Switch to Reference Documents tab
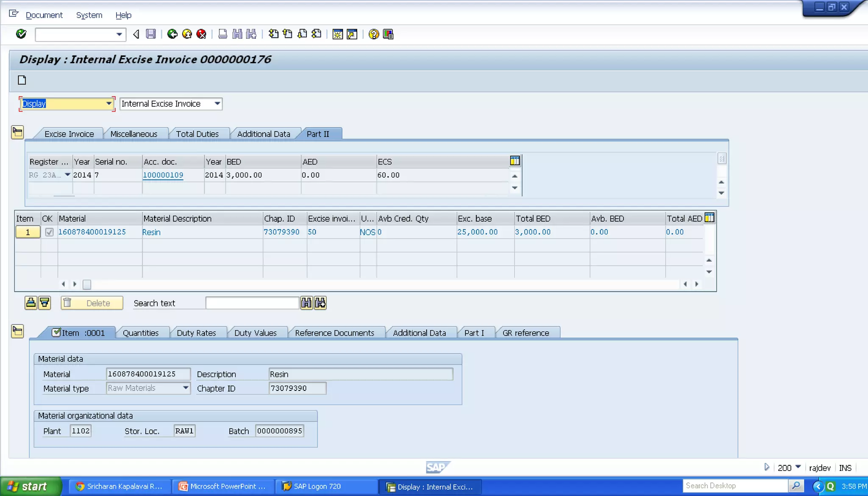Viewport: 868px width, 496px height. pyautogui.click(x=334, y=333)
